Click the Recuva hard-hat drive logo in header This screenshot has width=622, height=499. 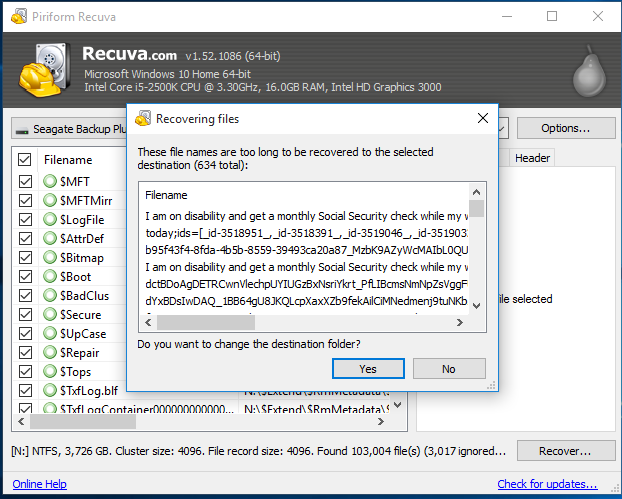click(x=44, y=70)
